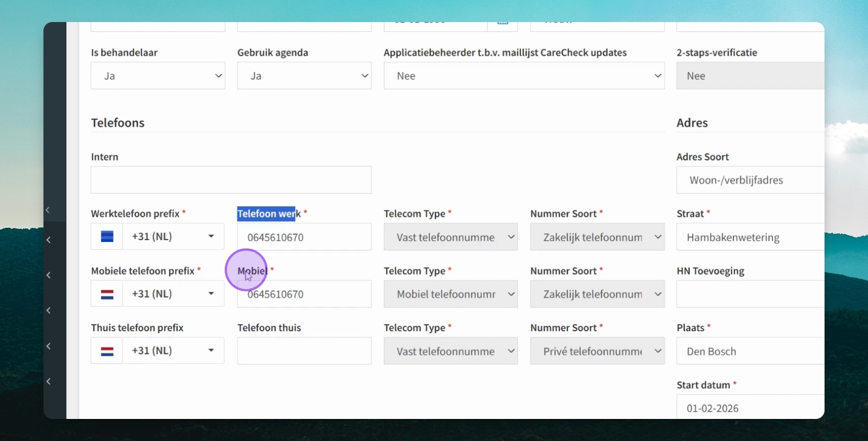Screen dimensions: 868x441
Task: Open the Gebruik agenda dropdown
Action: pyautogui.click(x=304, y=76)
